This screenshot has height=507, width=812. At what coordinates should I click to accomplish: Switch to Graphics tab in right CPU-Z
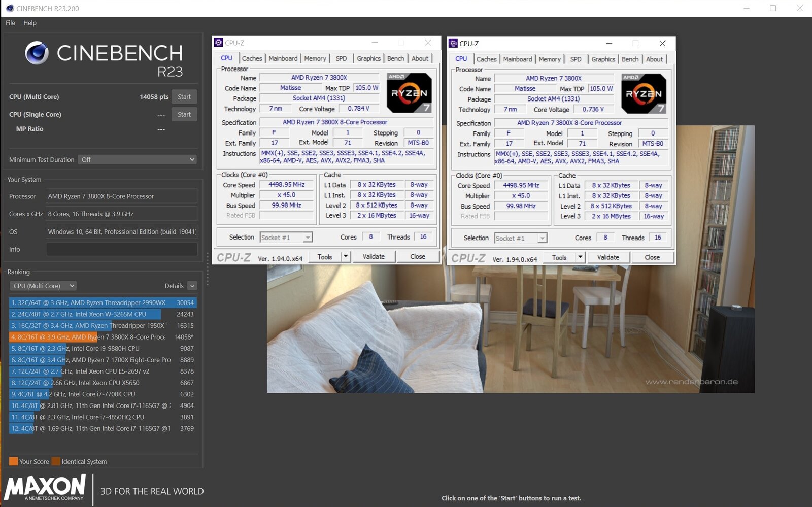(x=603, y=59)
